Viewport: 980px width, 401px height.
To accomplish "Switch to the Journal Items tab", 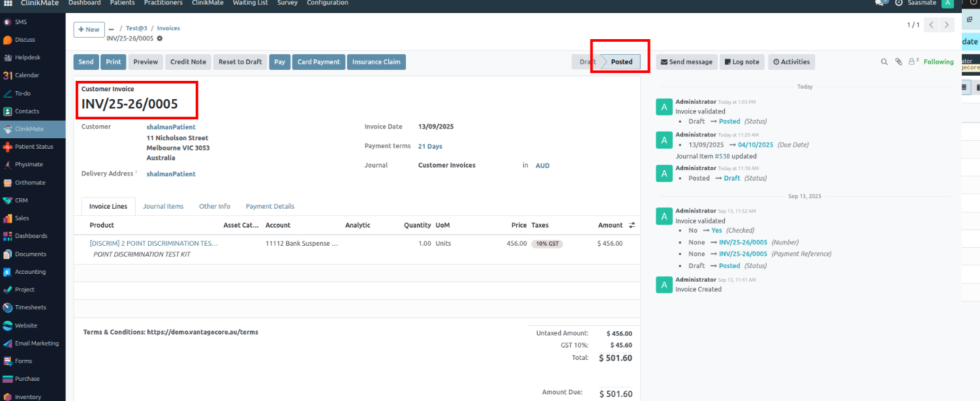I will coord(163,206).
